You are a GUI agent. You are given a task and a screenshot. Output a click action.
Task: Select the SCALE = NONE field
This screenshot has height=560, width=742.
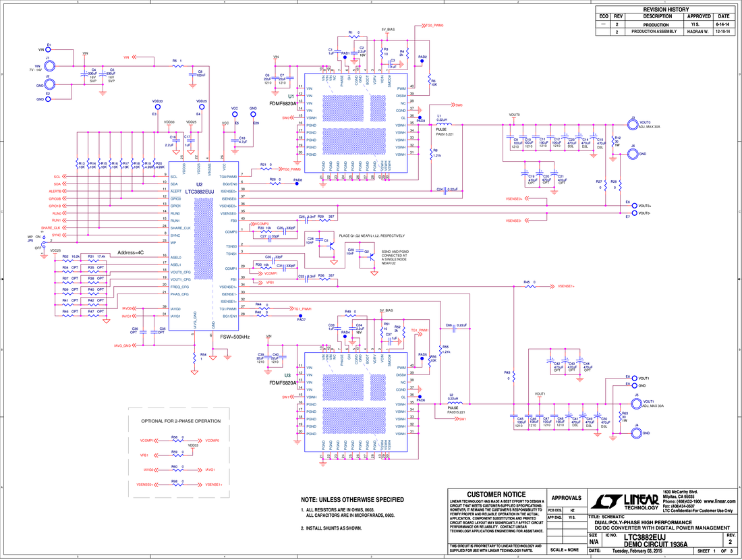click(565, 550)
